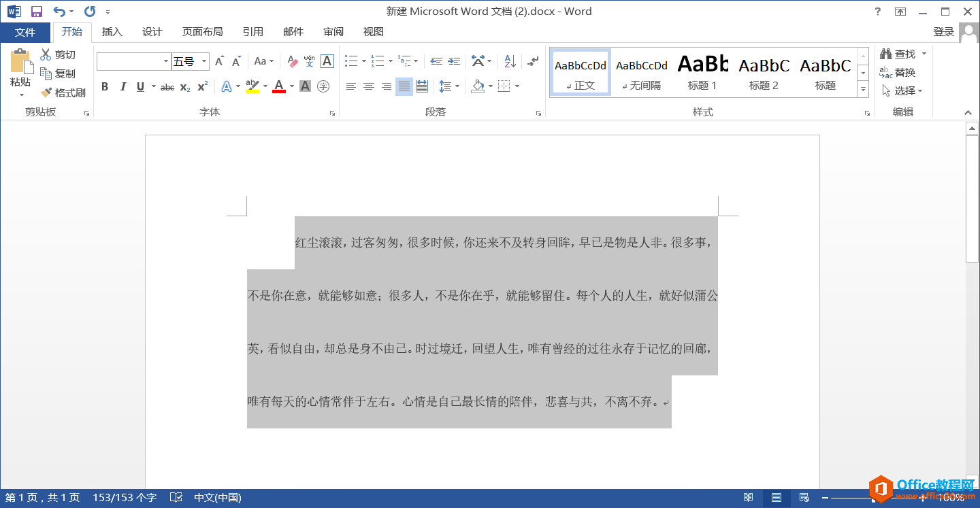980x508 pixels.
Task: Open the font size dropdown showing 五号
Action: 202,61
